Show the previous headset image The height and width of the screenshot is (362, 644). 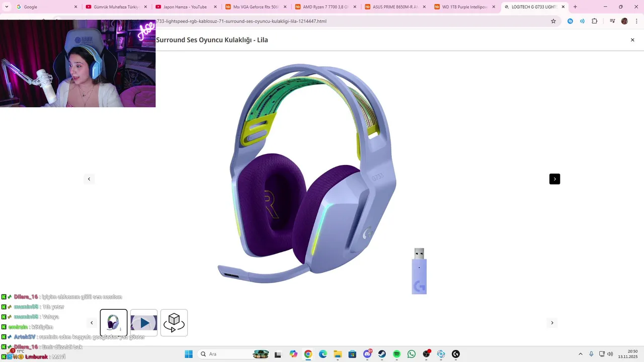click(x=89, y=179)
